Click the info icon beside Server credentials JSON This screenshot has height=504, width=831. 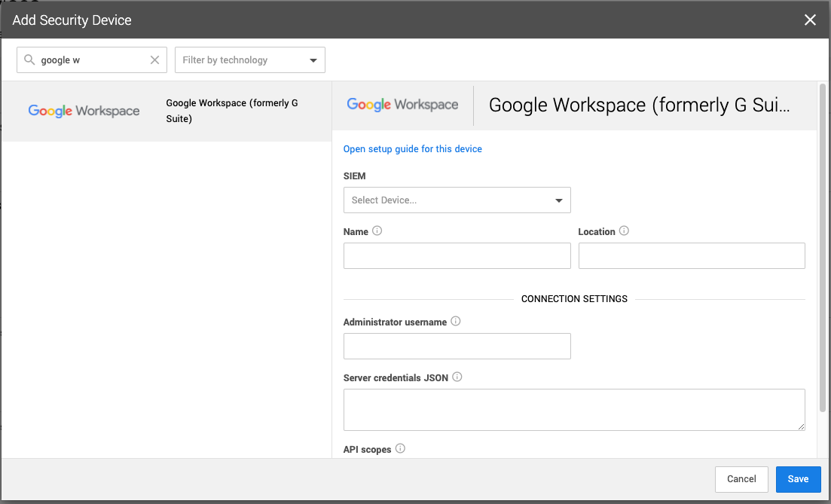coord(457,377)
